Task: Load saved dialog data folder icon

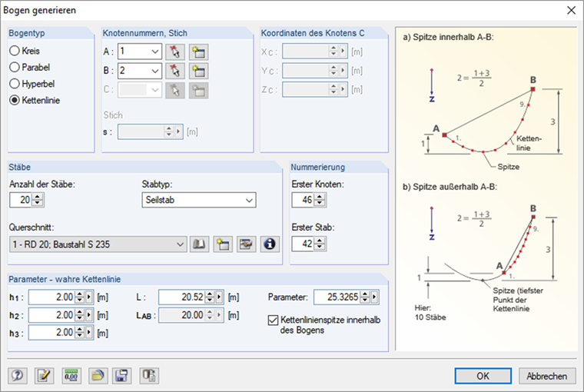Action: pyautogui.click(x=98, y=376)
